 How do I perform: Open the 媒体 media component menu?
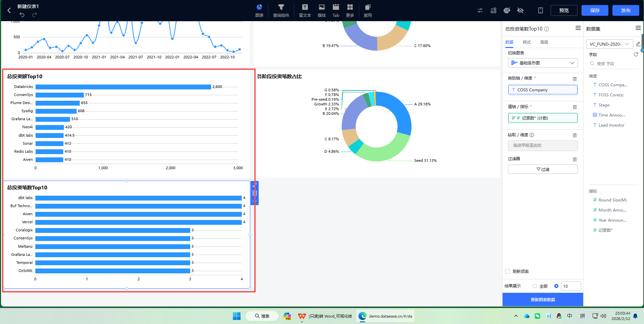(322, 10)
